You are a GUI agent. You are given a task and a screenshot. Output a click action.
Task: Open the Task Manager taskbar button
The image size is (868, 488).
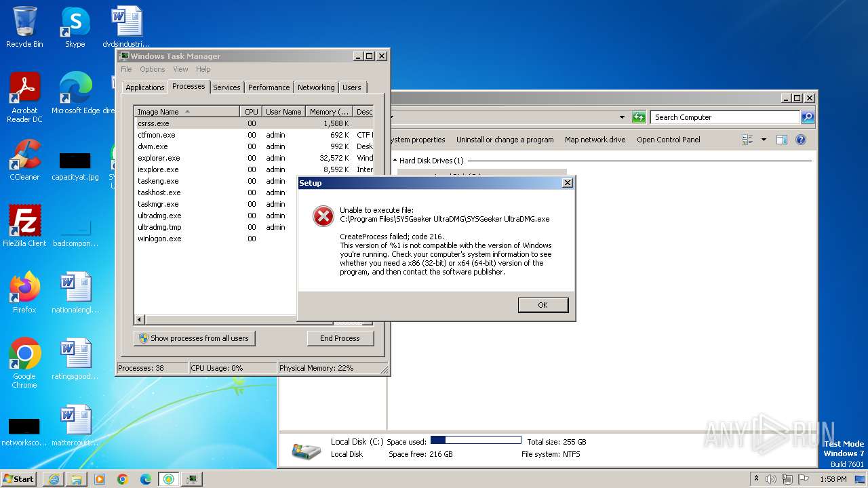(x=193, y=479)
